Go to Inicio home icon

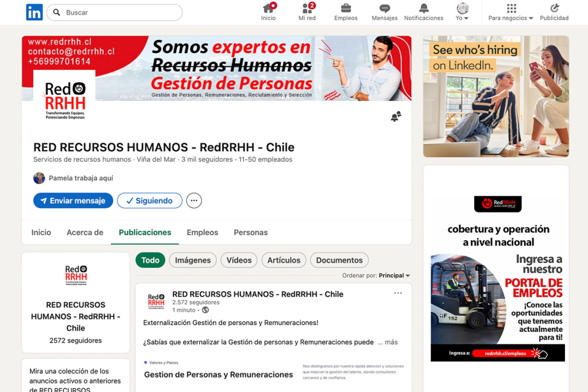[268, 9]
